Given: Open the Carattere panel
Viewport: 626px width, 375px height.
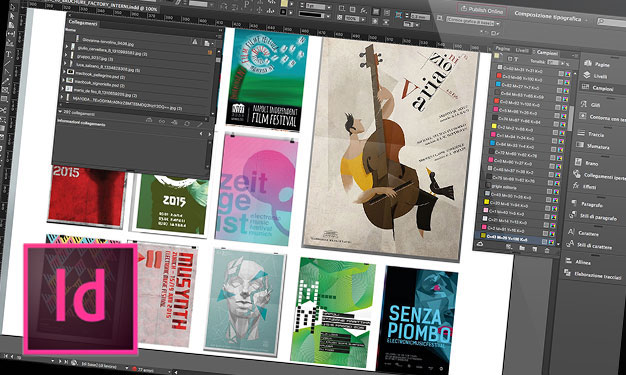Looking at the screenshot, I should [583, 232].
